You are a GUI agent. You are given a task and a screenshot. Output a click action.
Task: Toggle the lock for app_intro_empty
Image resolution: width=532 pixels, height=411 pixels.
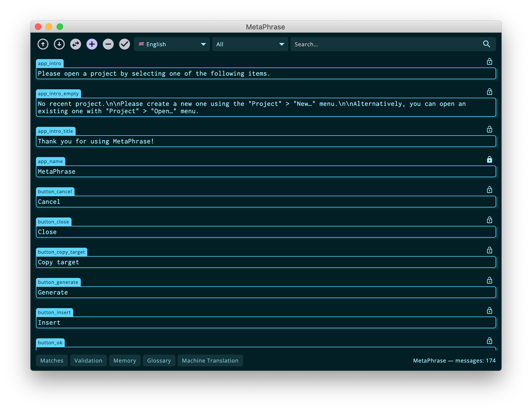click(490, 92)
